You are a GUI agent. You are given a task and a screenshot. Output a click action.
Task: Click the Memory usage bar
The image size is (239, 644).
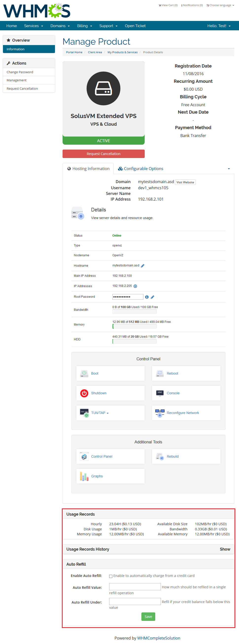[135, 326]
